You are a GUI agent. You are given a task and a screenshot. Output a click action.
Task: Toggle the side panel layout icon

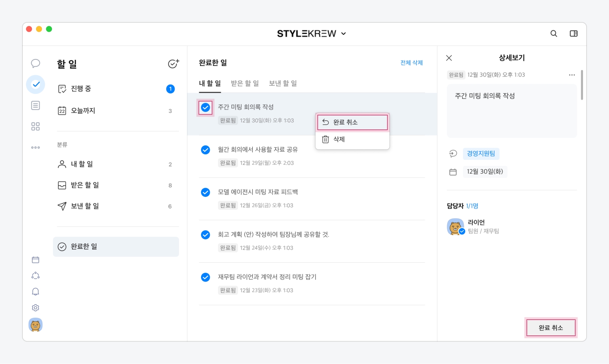tap(573, 34)
